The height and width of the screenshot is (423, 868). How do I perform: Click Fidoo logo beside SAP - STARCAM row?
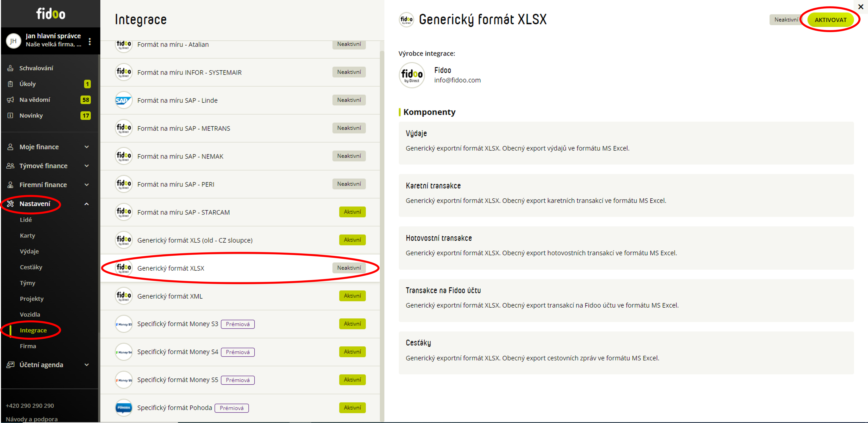123,212
